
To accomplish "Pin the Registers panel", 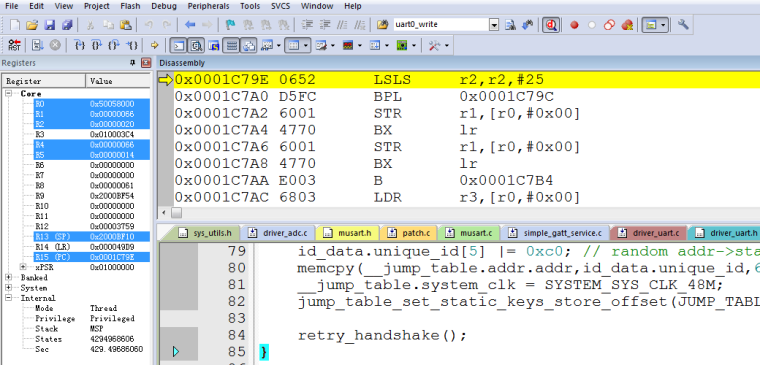I will [132, 63].
